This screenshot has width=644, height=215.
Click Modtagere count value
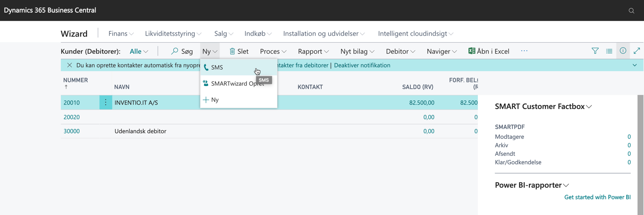[629, 137]
